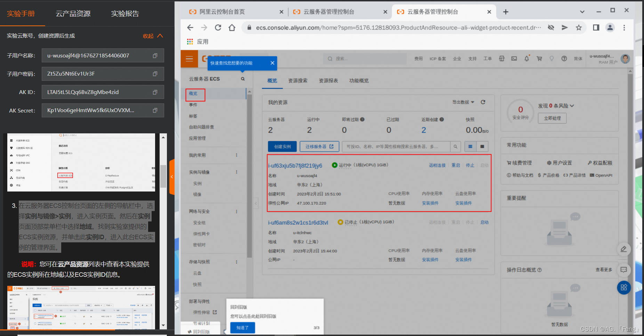Bookmark this page with the star
Screen dimensions: 644x336
[579, 28]
